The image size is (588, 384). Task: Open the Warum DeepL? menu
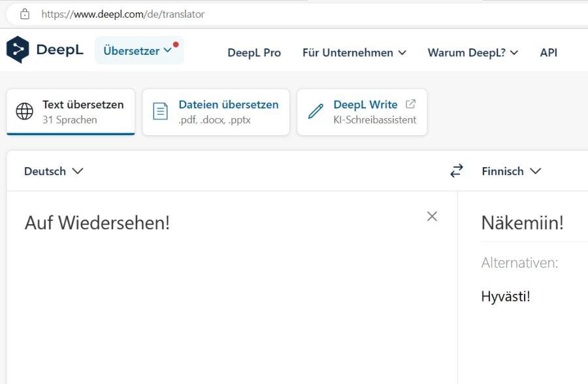coord(472,53)
